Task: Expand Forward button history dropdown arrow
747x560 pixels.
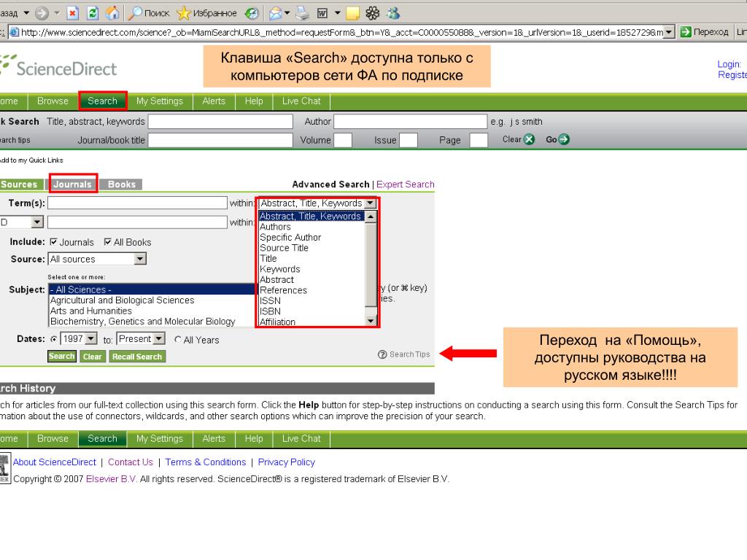Action: tap(57, 13)
